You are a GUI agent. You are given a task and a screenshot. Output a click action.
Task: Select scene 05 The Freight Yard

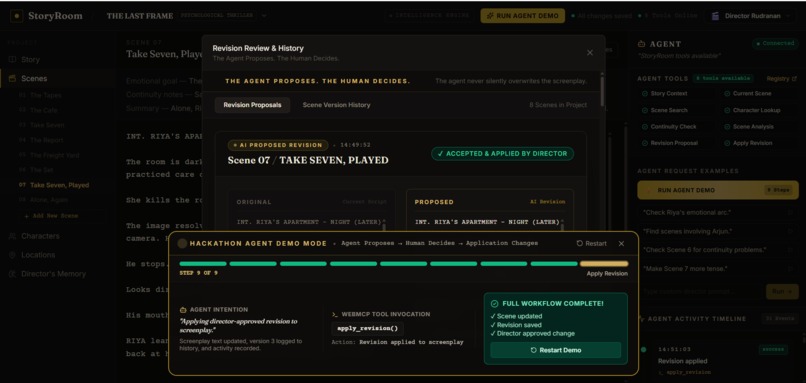[x=48, y=155]
